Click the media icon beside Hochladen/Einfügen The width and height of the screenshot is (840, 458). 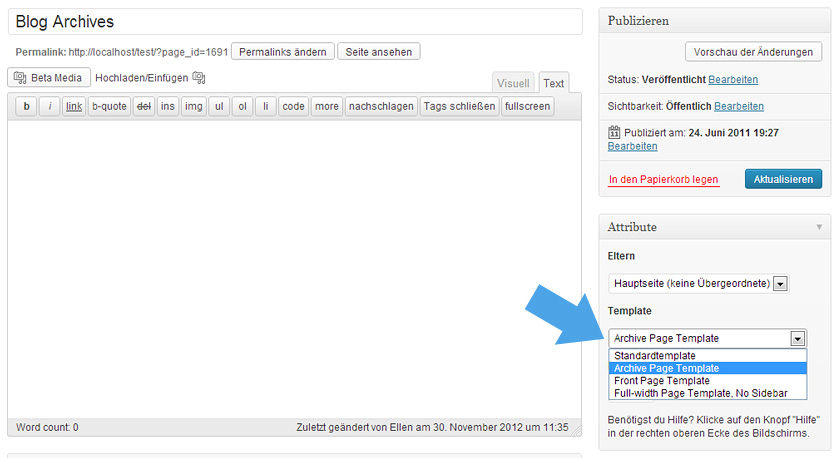coord(199,78)
